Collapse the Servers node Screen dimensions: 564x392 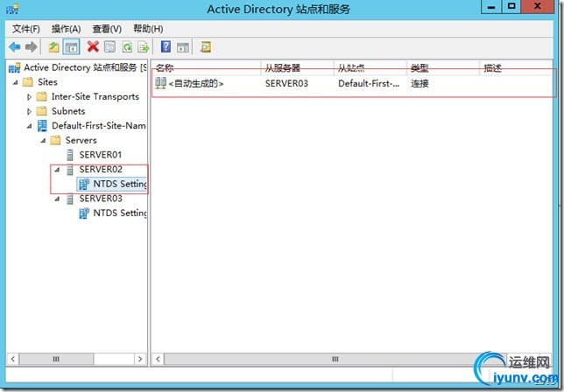(43, 141)
